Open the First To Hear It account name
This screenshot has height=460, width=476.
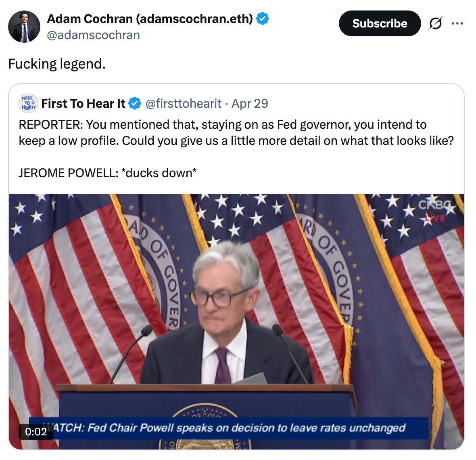83,103
